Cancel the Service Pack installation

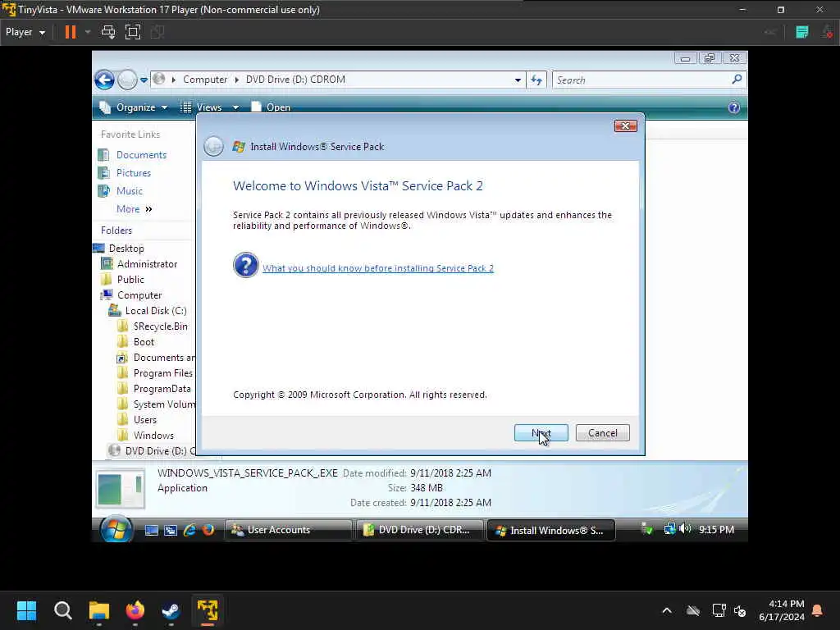point(603,433)
